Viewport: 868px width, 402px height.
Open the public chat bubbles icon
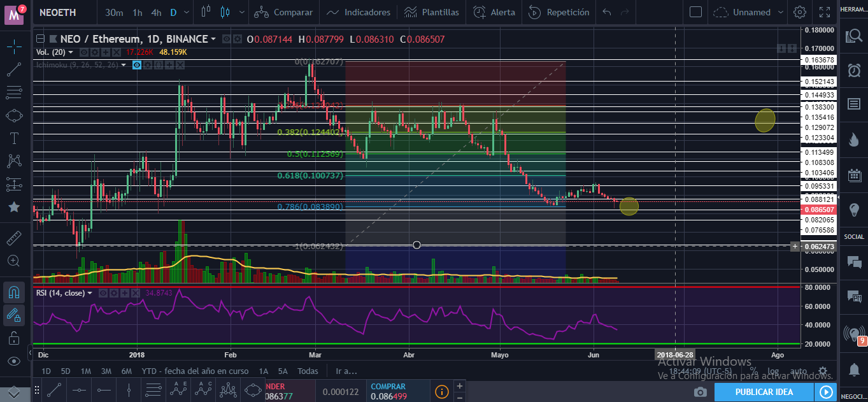854,261
